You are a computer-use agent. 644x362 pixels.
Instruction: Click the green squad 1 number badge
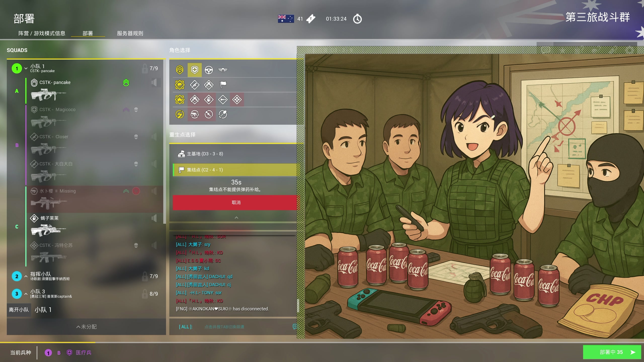pyautogui.click(x=17, y=68)
